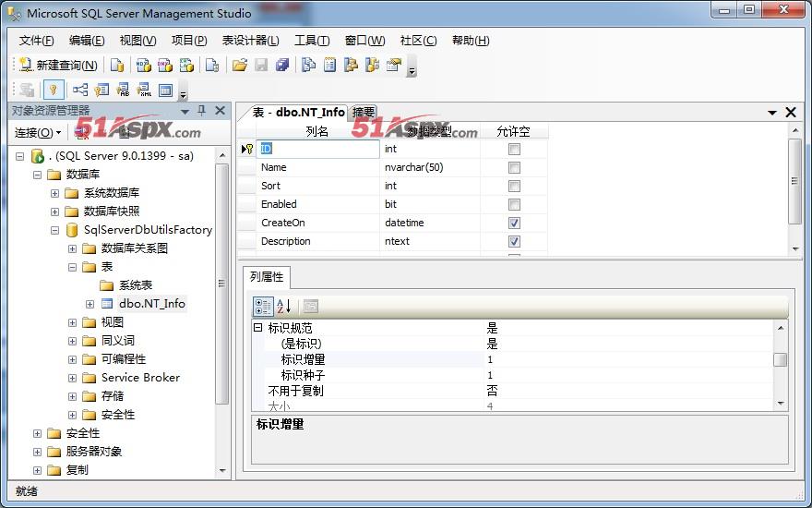Open Manage Indexes and Keys icon
This screenshot has width=812, height=508.
101,90
